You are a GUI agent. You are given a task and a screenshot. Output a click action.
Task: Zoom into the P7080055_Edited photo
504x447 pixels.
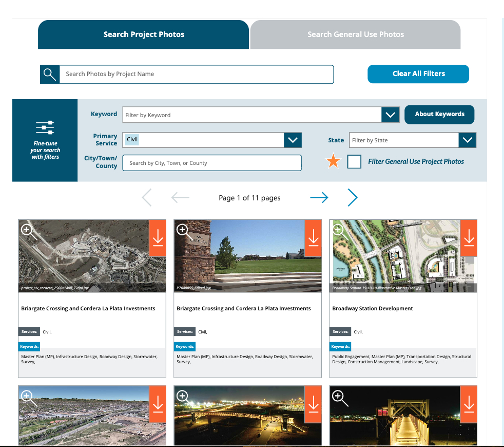[184, 232]
